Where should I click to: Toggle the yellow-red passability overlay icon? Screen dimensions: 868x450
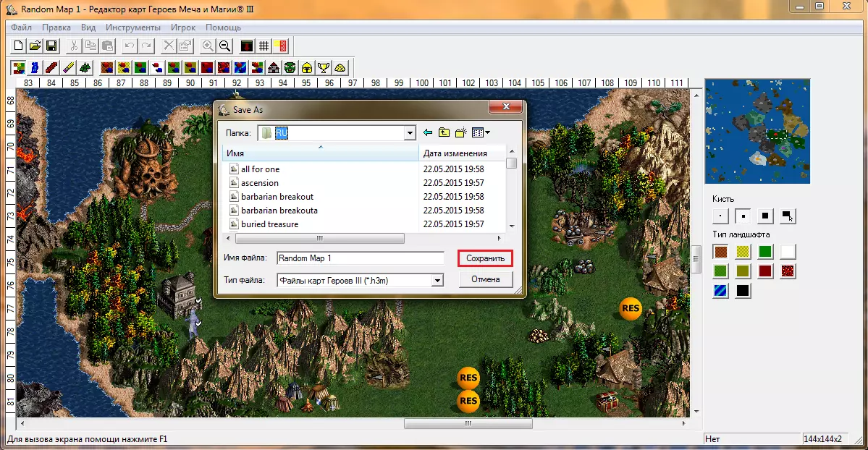pos(281,46)
